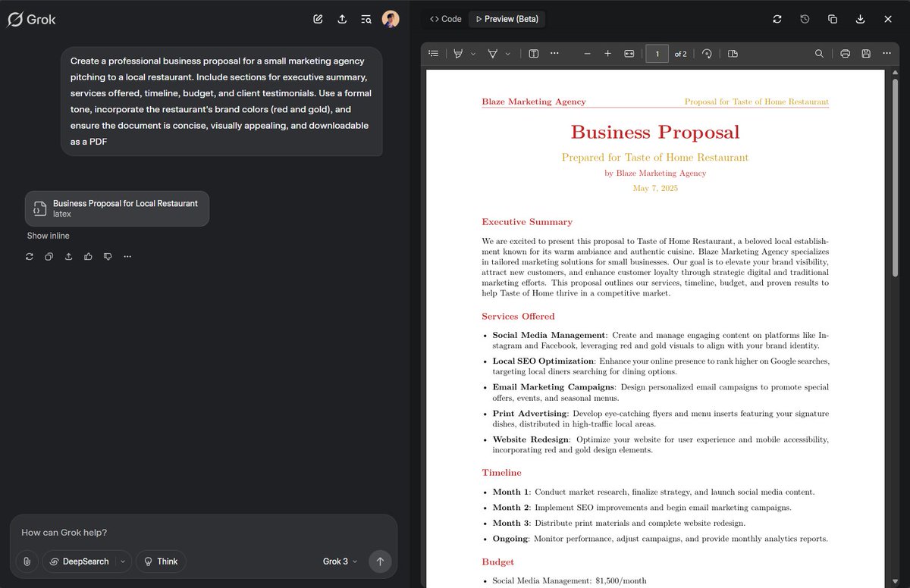This screenshot has width=910, height=588.
Task: Click the PDF page number field
Action: [657, 53]
